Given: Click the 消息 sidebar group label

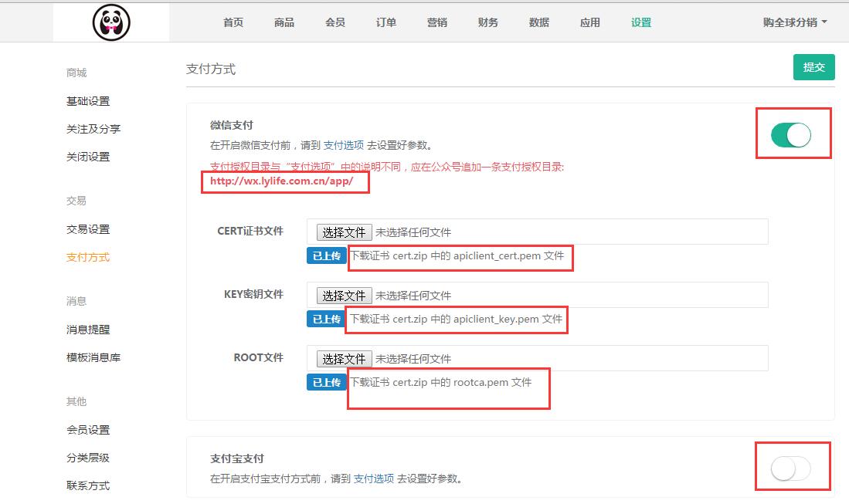Looking at the screenshot, I should coord(76,301).
